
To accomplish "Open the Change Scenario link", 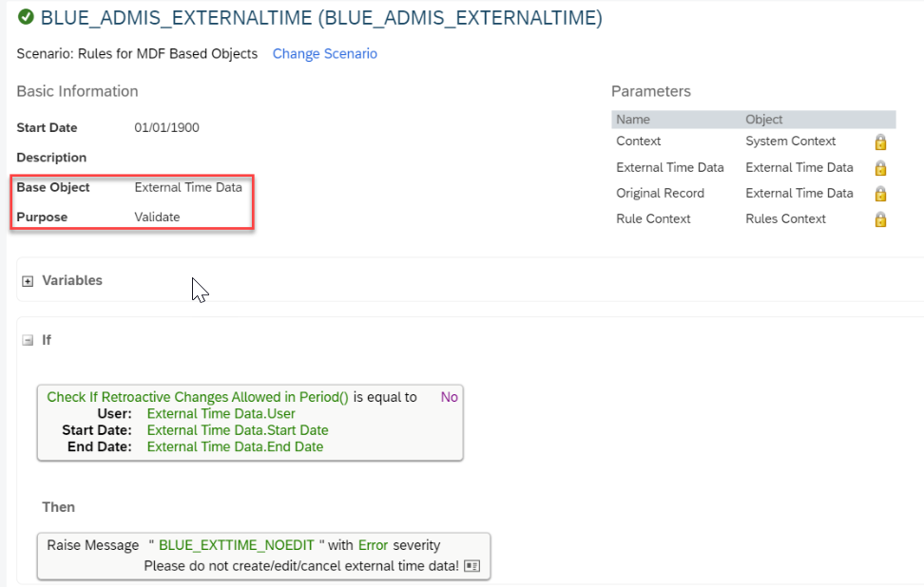I will (x=325, y=53).
